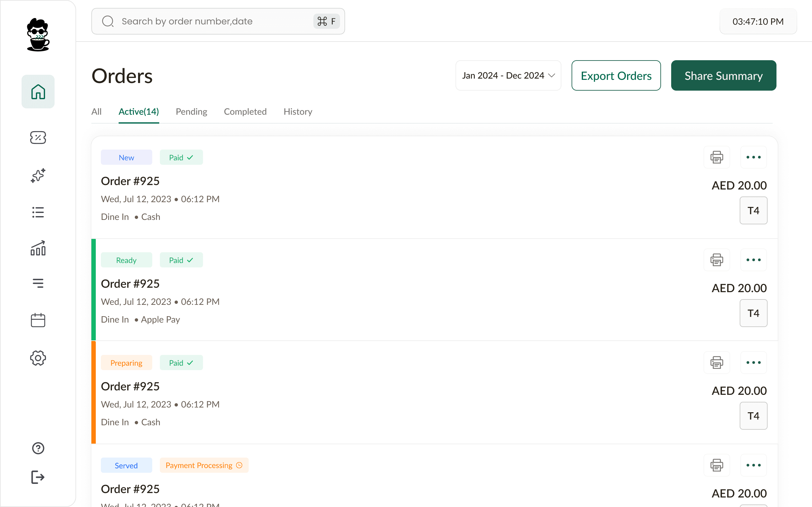Open the list view icon in sidebar
Viewport: 812px width, 507px height.
point(38,212)
